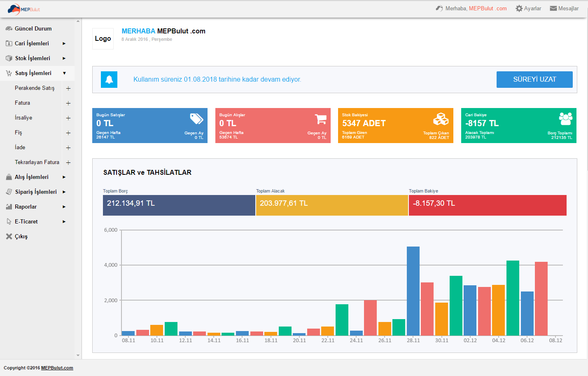Click the notification bell icon
Screen dimensions: 588x376
tap(109, 80)
